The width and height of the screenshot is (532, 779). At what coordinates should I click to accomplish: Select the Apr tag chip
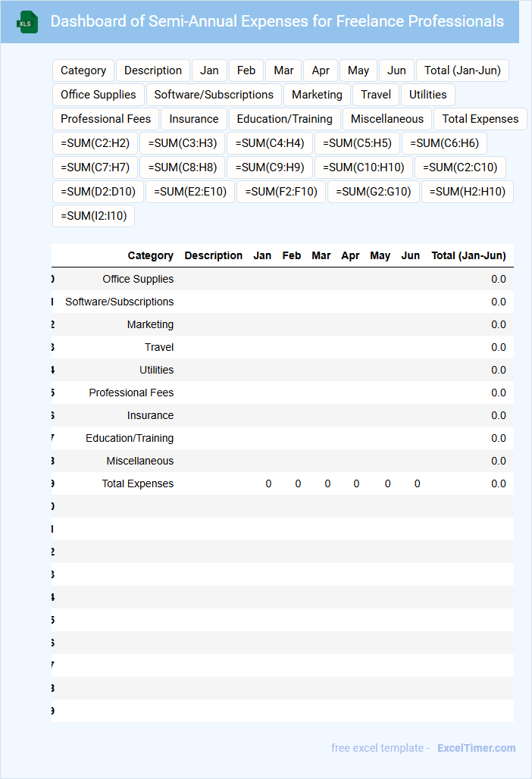point(321,70)
